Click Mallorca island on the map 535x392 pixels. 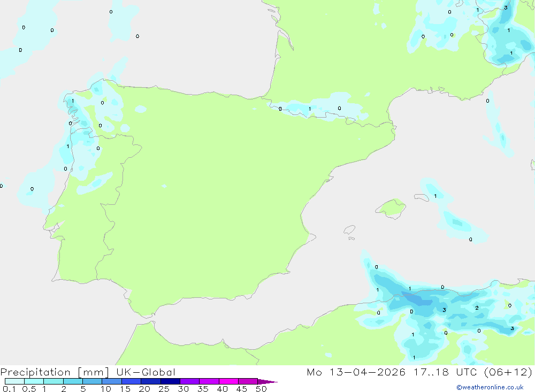click(391, 208)
